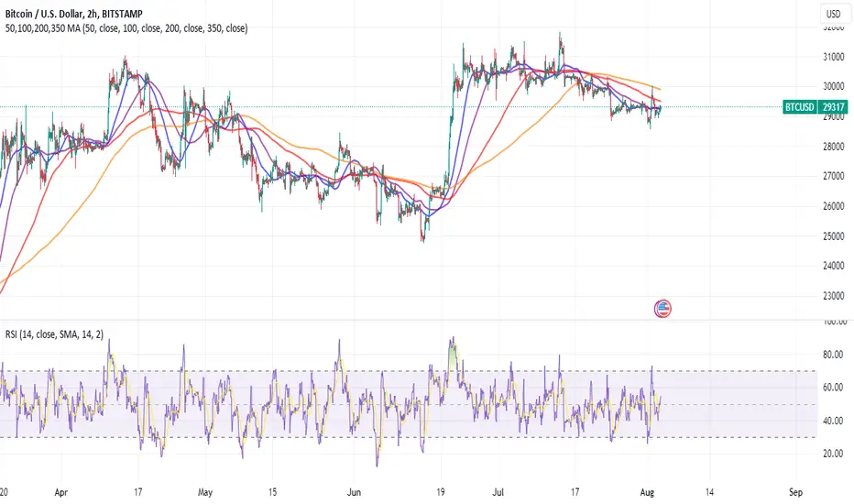Click the 23000 price axis label
The width and height of the screenshot is (854, 504).
pyautogui.click(x=833, y=296)
